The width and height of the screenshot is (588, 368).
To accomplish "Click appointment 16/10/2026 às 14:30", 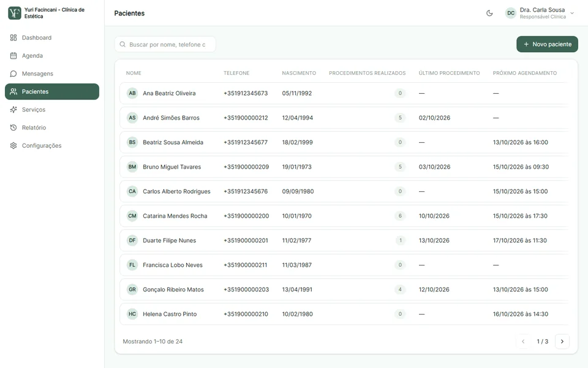I will [521, 314].
